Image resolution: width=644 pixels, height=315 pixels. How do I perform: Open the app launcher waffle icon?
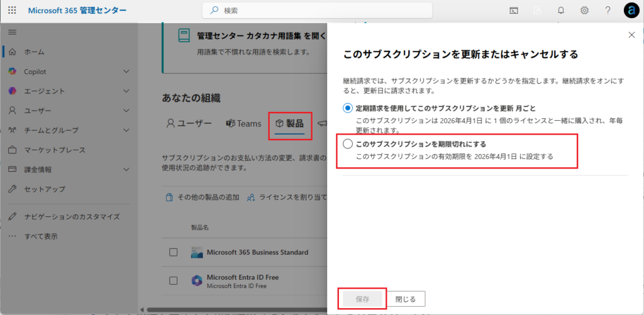coord(13,11)
